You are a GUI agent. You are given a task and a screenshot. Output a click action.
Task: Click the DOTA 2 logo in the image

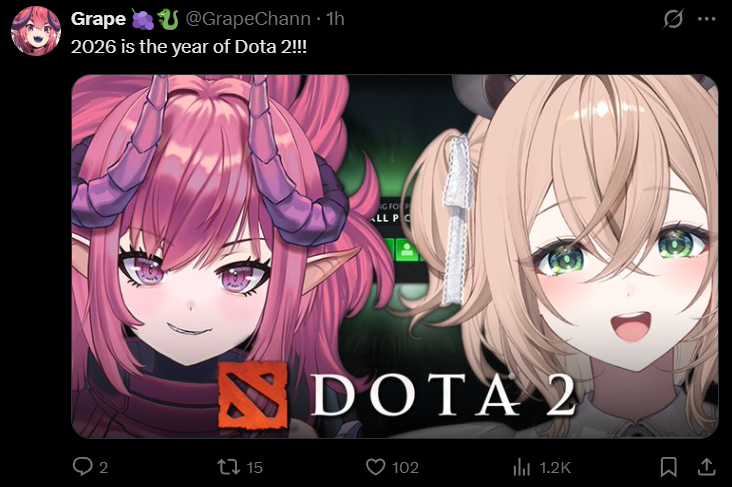point(397,395)
